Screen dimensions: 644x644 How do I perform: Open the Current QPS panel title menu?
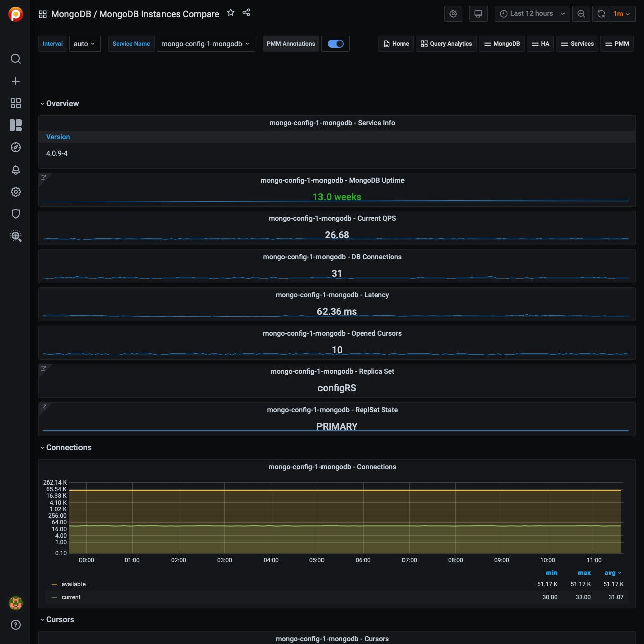point(333,218)
